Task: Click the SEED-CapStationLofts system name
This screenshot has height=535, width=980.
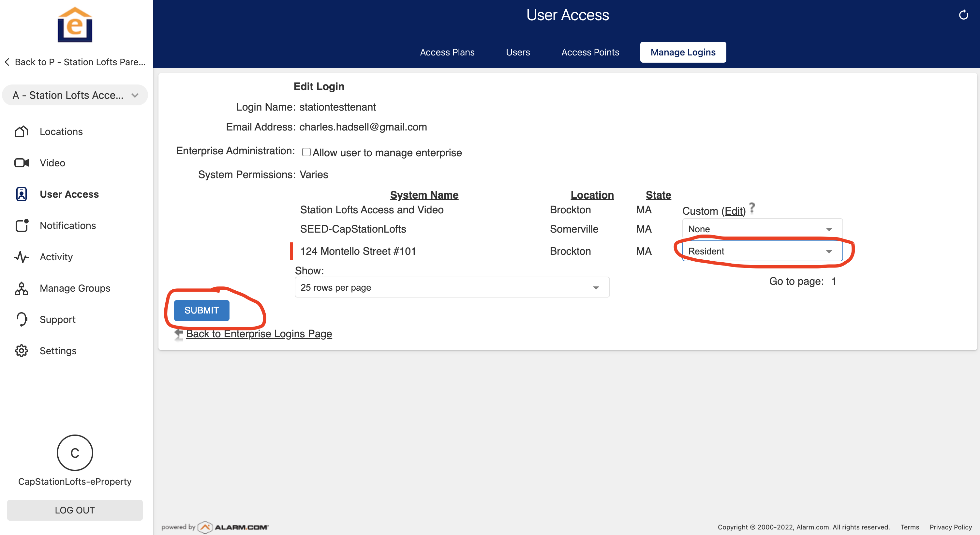Action: click(353, 228)
